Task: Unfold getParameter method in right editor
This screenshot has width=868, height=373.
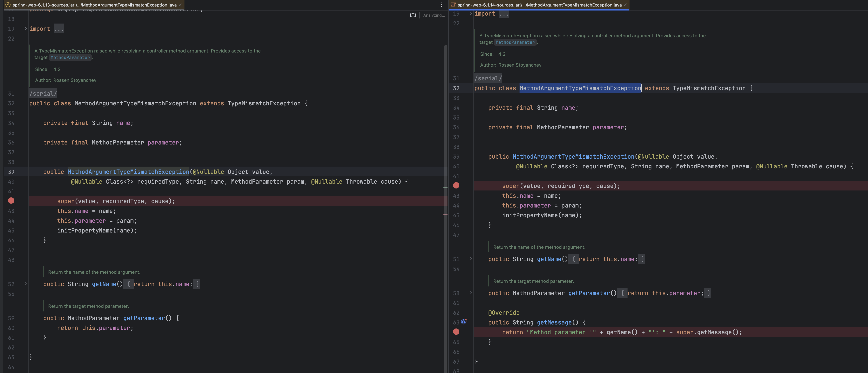Action: coord(470,293)
